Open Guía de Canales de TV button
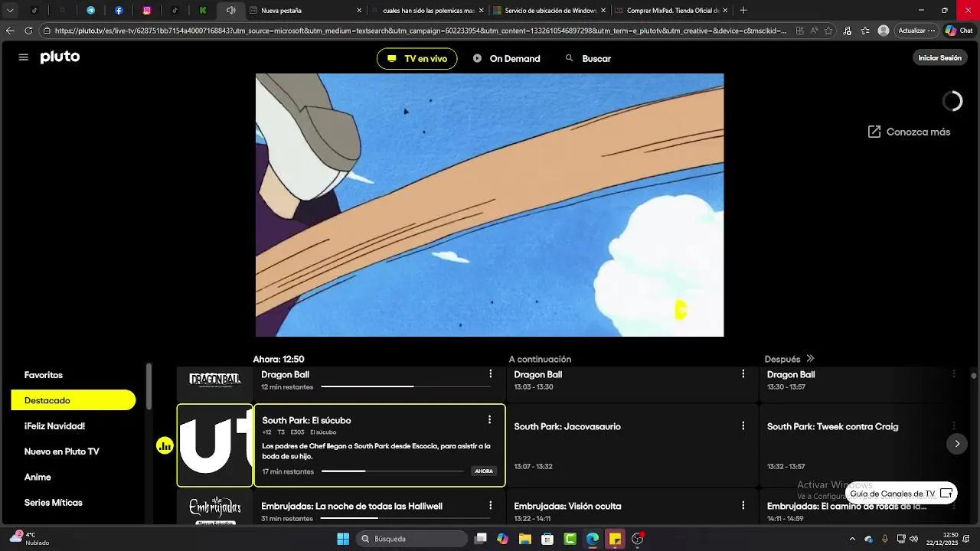 click(902, 494)
